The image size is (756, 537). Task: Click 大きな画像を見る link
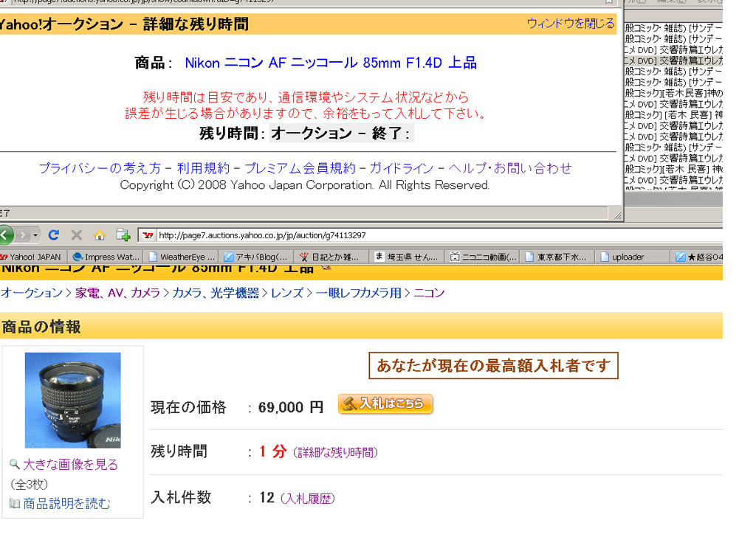coord(70,464)
